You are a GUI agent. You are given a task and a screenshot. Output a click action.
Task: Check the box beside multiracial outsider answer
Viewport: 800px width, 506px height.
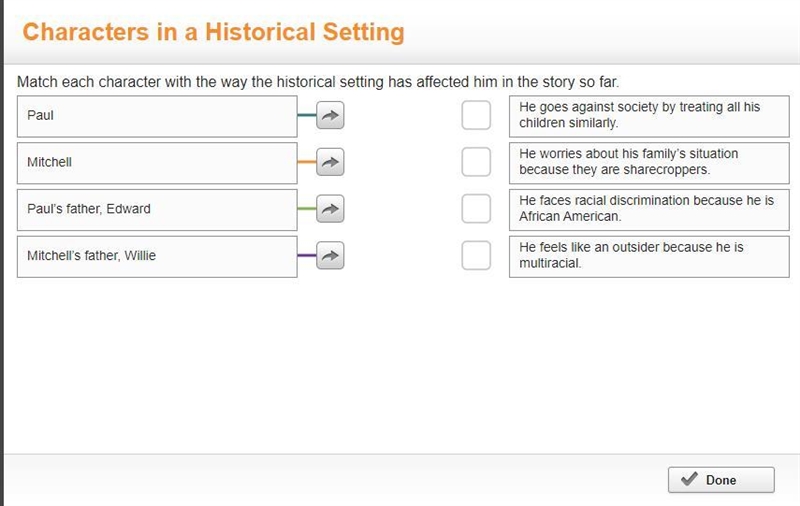[476, 256]
